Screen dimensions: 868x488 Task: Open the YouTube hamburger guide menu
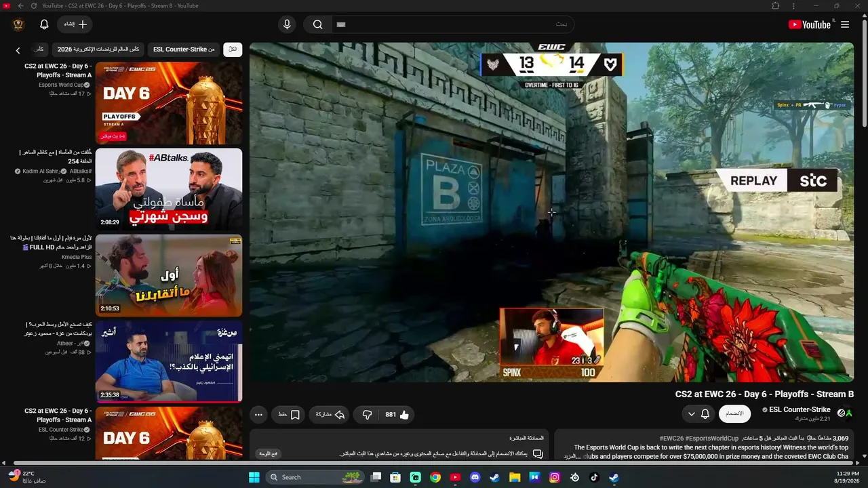(x=845, y=24)
